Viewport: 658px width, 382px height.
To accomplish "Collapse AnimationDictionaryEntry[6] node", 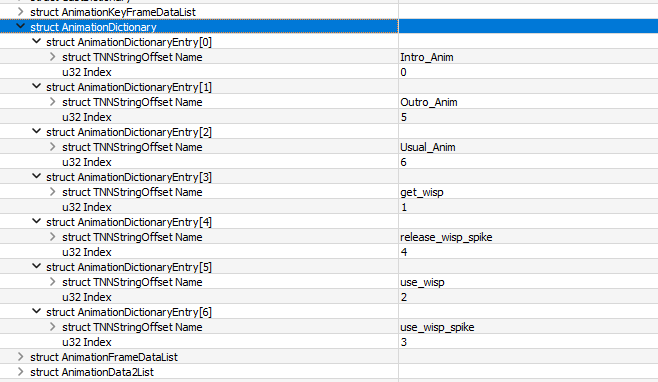I will coord(37,311).
